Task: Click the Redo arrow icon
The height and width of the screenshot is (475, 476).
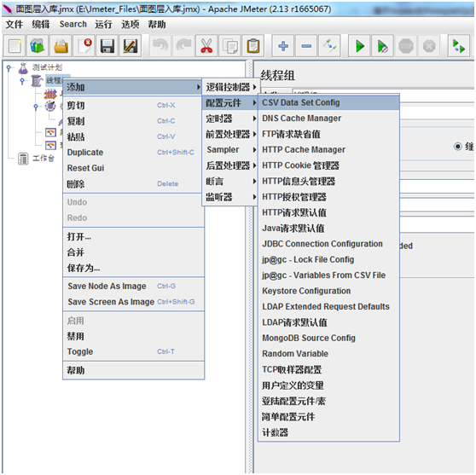Action: [x=183, y=46]
